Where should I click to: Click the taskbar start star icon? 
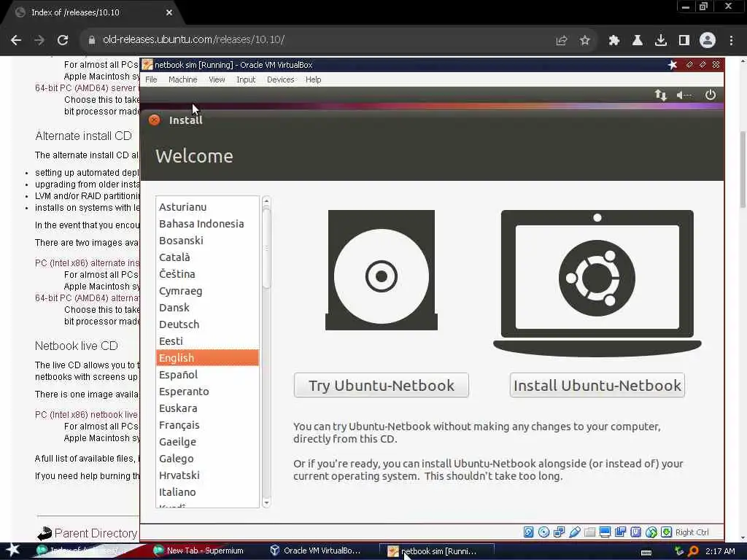point(13,550)
